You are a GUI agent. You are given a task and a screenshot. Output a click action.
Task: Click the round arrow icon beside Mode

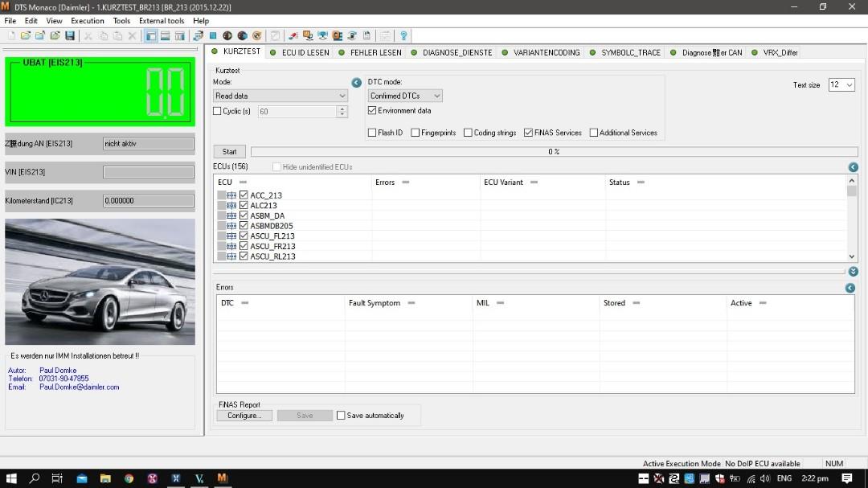pyautogui.click(x=357, y=83)
